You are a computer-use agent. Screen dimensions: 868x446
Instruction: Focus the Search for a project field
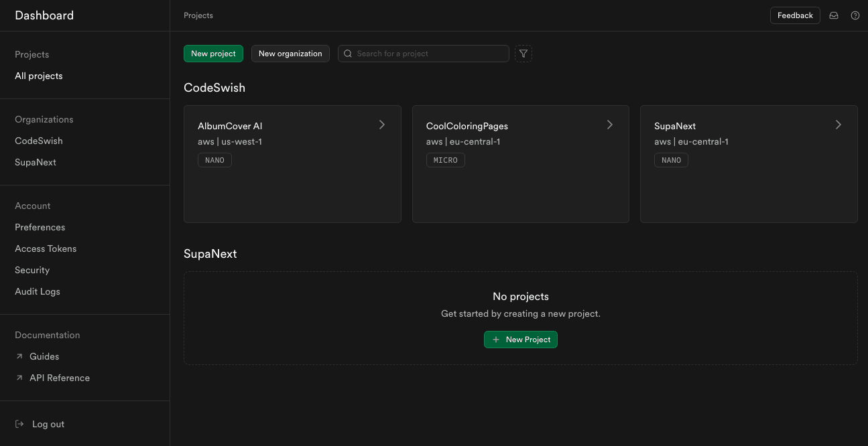pyautogui.click(x=424, y=54)
